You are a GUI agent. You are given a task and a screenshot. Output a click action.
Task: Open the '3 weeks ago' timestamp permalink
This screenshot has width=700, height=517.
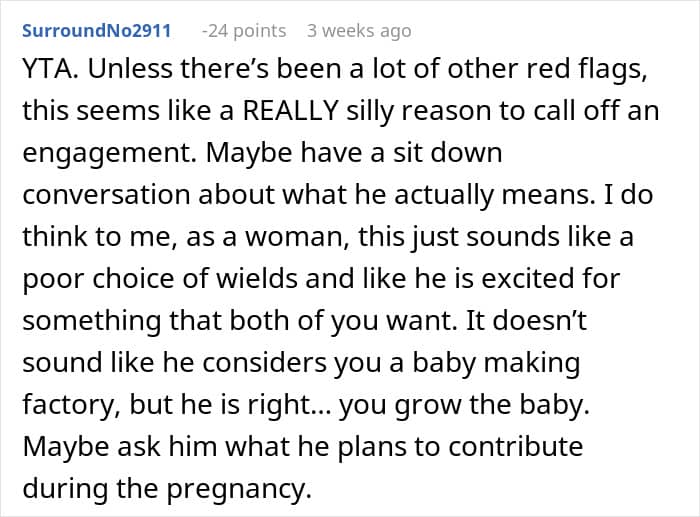tap(359, 31)
